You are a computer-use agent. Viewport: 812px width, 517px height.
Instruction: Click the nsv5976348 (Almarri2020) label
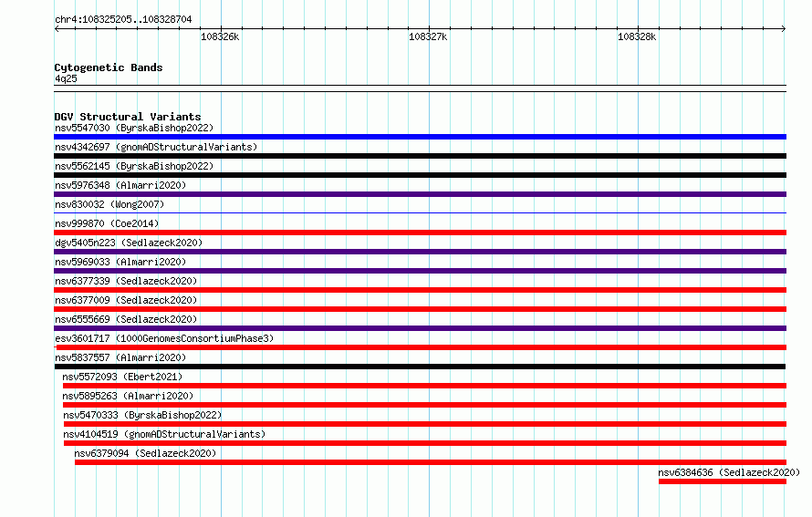[x=120, y=185]
